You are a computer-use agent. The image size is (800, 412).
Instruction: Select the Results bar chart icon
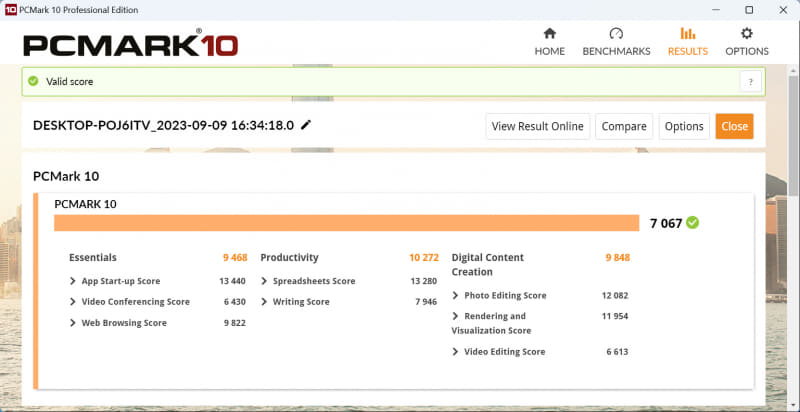click(688, 34)
